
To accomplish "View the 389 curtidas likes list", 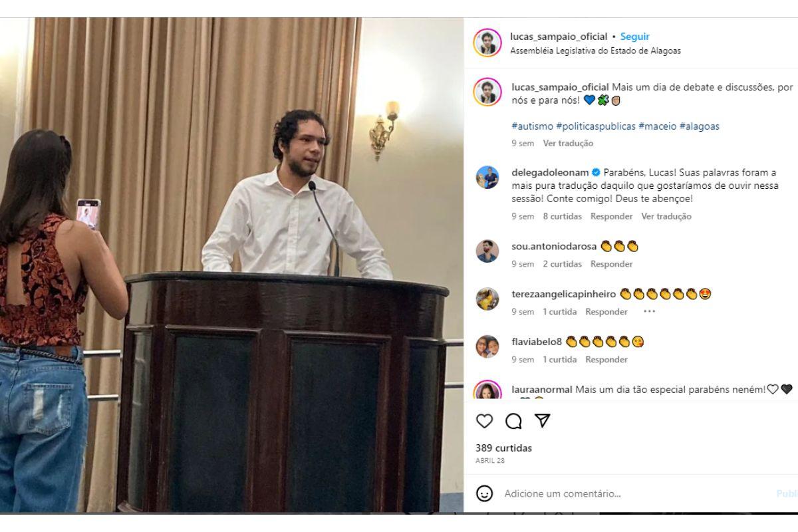I will point(504,448).
